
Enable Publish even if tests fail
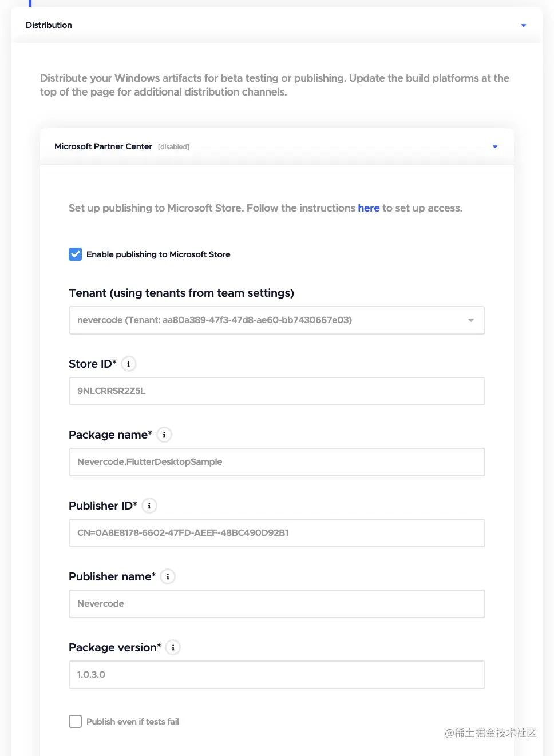(76, 722)
